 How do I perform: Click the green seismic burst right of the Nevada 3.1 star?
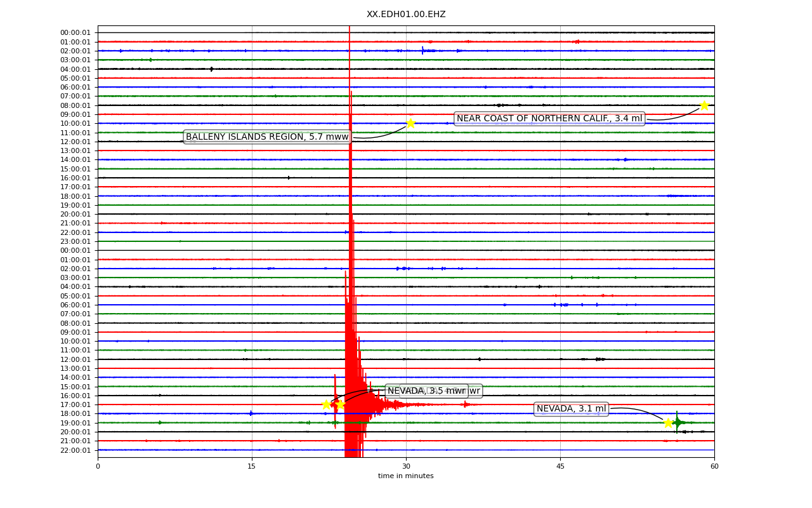(678, 422)
